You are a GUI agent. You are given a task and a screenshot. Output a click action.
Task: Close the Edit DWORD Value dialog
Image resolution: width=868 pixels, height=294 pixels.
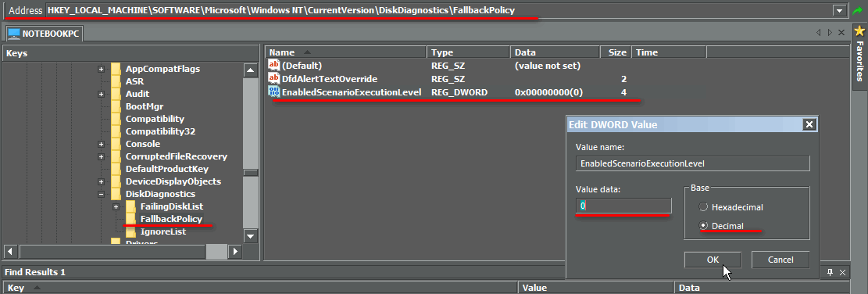point(809,124)
